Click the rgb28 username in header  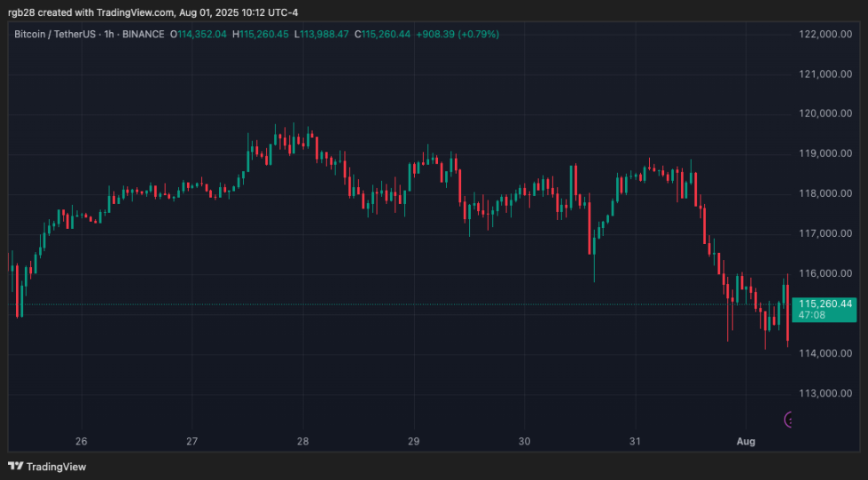click(22, 11)
